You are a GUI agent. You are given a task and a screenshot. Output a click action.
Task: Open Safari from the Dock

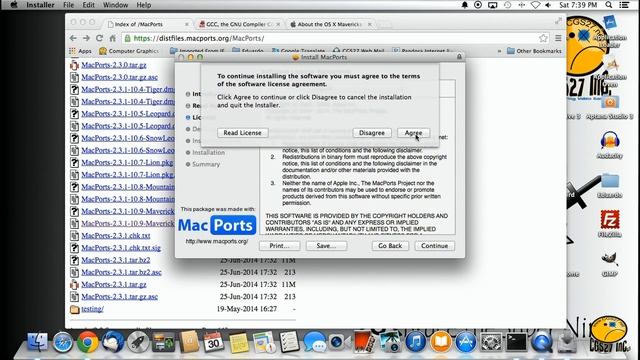[62, 342]
